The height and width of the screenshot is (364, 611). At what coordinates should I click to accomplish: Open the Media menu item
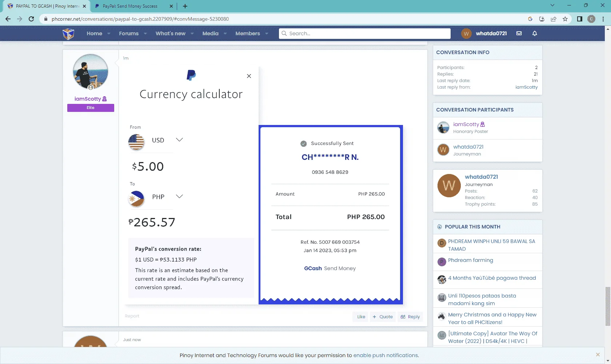click(x=211, y=33)
